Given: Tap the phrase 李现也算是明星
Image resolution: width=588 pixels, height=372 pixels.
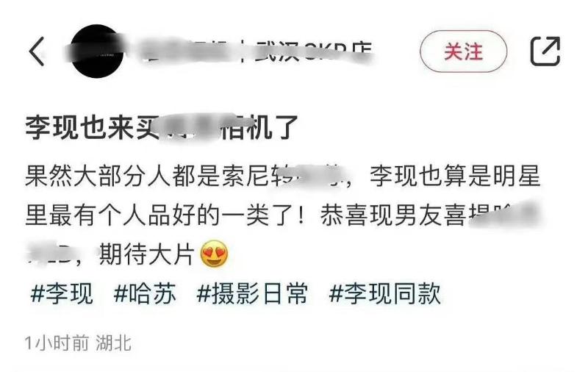Looking at the screenshot, I should [x=455, y=176].
